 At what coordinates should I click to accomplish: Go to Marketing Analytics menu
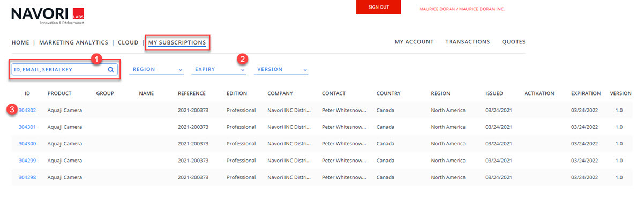(x=73, y=42)
